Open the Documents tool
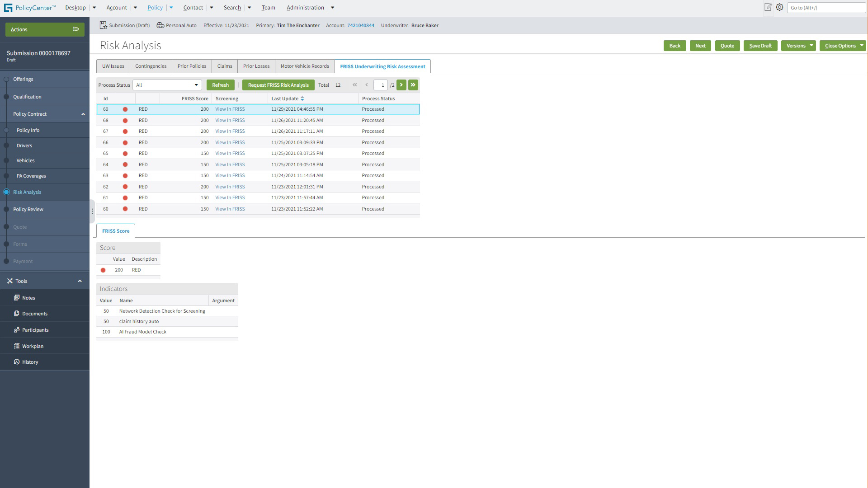Viewport: 868px width, 488px height. click(34, 314)
